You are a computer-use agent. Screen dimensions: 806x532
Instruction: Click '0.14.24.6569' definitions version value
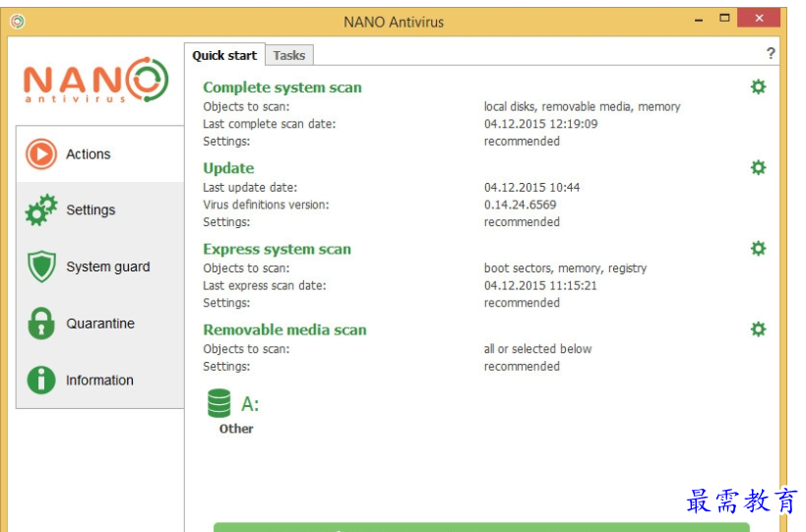[521, 205]
